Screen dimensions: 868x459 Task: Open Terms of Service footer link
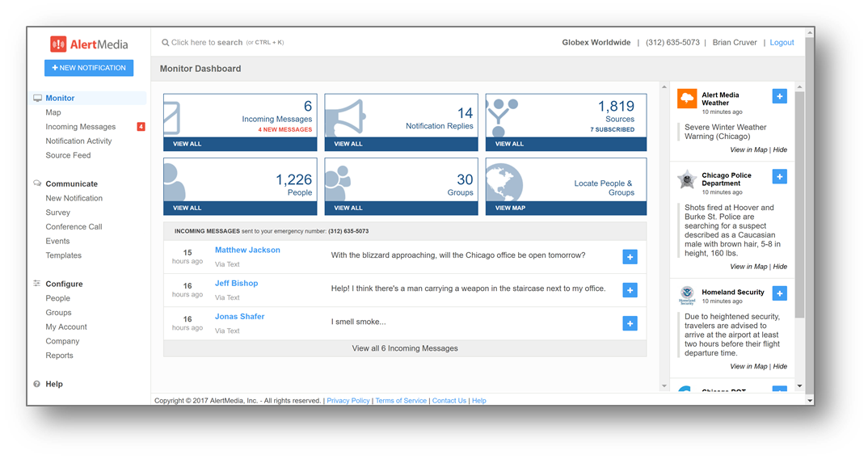[x=401, y=401]
